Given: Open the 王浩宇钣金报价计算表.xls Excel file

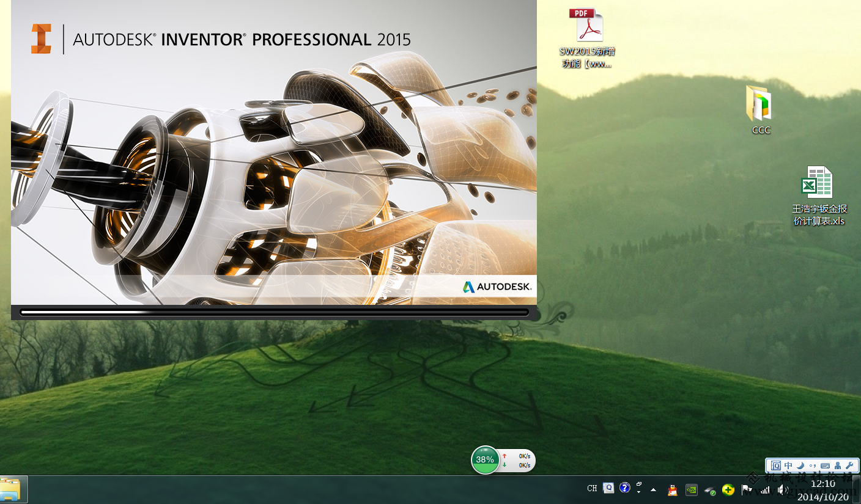Looking at the screenshot, I should (x=819, y=195).
